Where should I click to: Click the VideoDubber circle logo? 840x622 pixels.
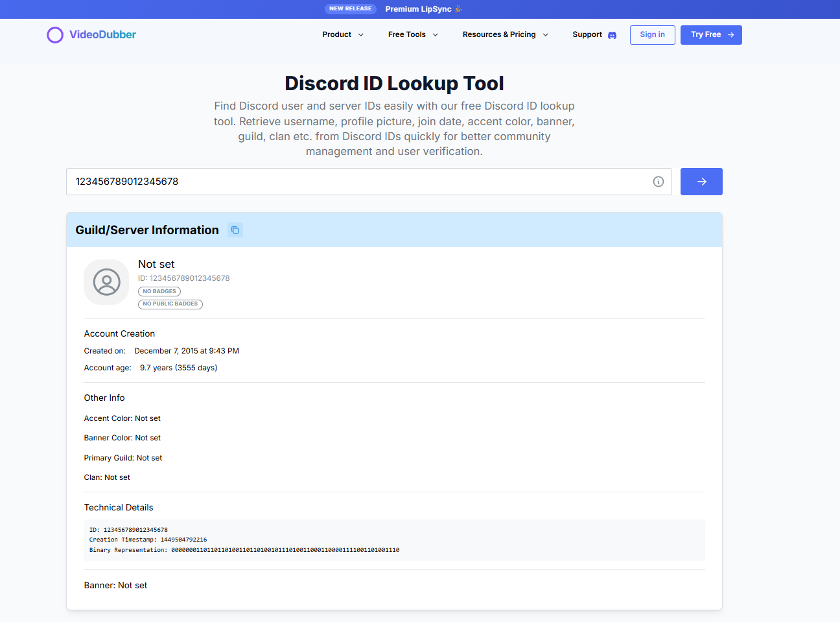55,34
